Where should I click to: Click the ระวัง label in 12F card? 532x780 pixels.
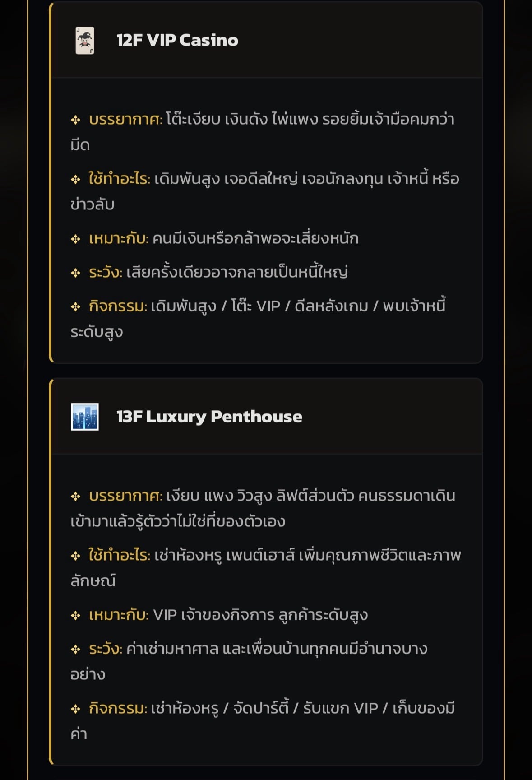(105, 273)
